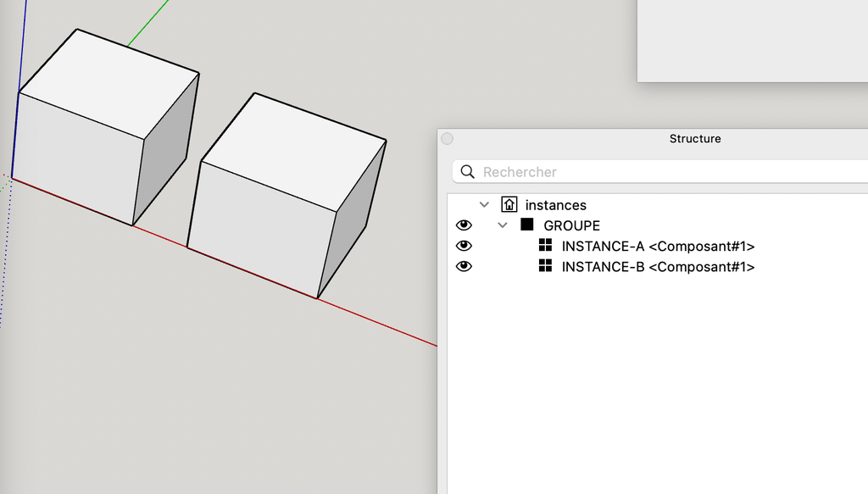Image resolution: width=868 pixels, height=494 pixels.
Task: Close the Structure panel
Action: pyautogui.click(x=448, y=139)
